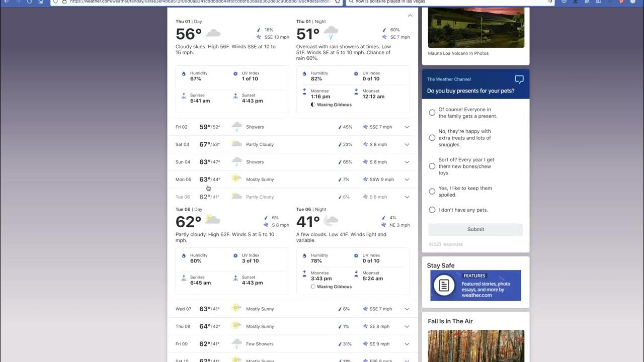This screenshot has height=362, width=644.
Task: Expand the Sun 04 forecast row
Action: click(x=407, y=162)
